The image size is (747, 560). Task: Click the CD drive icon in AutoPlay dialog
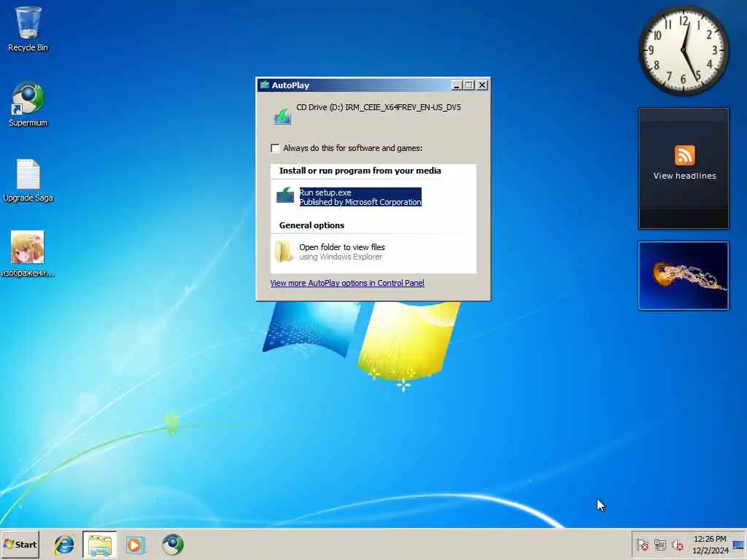pyautogui.click(x=282, y=116)
